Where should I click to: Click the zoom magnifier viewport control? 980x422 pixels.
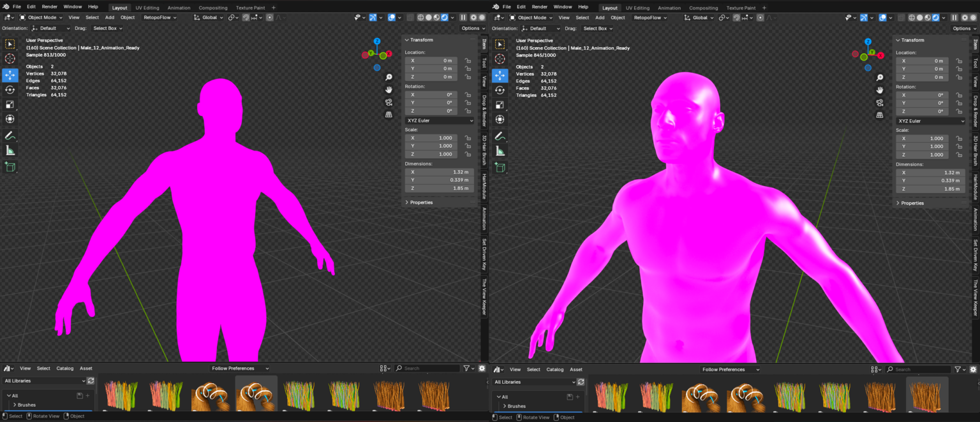pos(389,76)
